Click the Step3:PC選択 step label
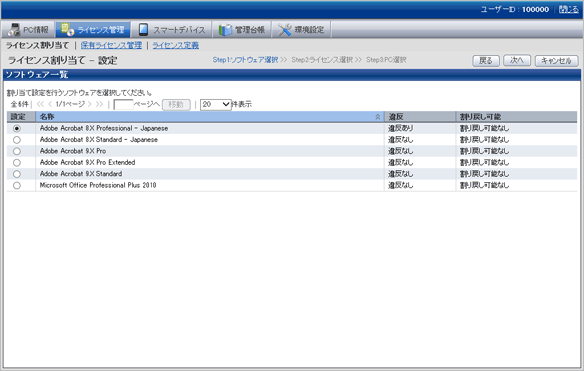 (386, 60)
